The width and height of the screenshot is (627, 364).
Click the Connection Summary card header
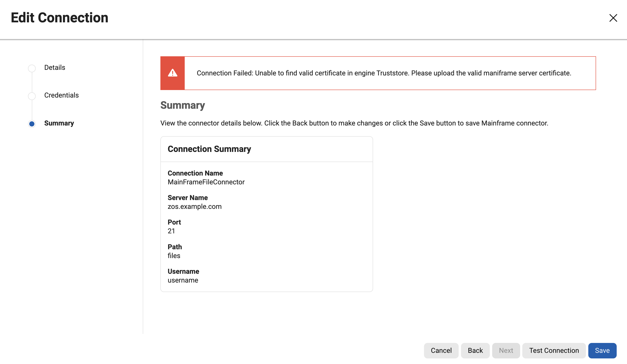tap(209, 149)
